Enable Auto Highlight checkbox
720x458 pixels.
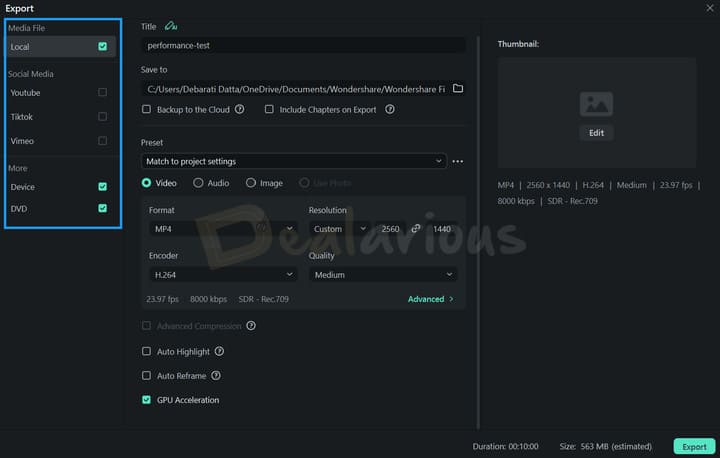[x=146, y=351]
